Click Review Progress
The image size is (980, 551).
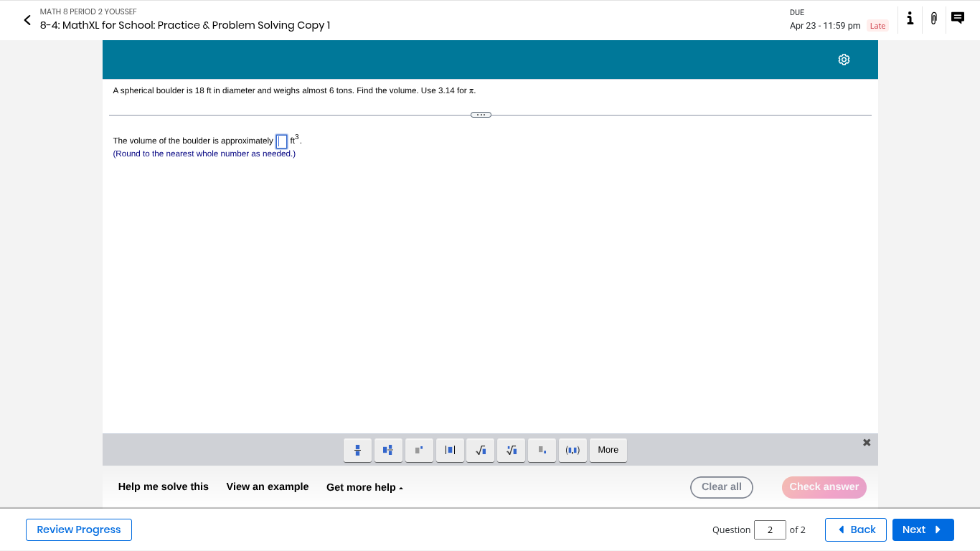tap(78, 529)
